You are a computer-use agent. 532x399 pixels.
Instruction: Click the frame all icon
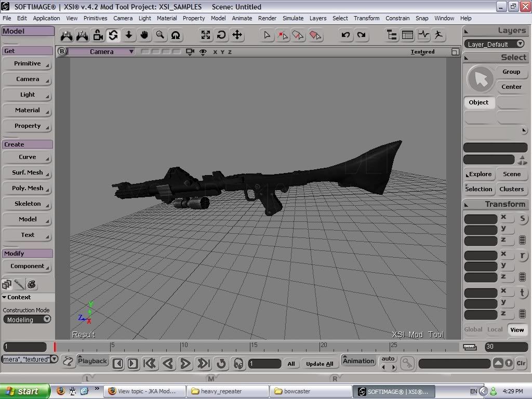pyautogui.click(x=206, y=35)
